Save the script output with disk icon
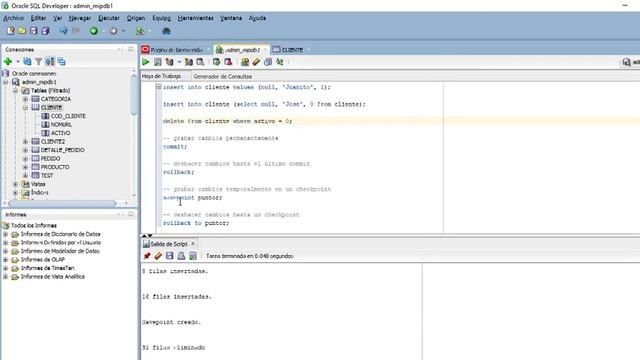The width and height of the screenshot is (640, 360). pyautogui.click(x=169, y=256)
